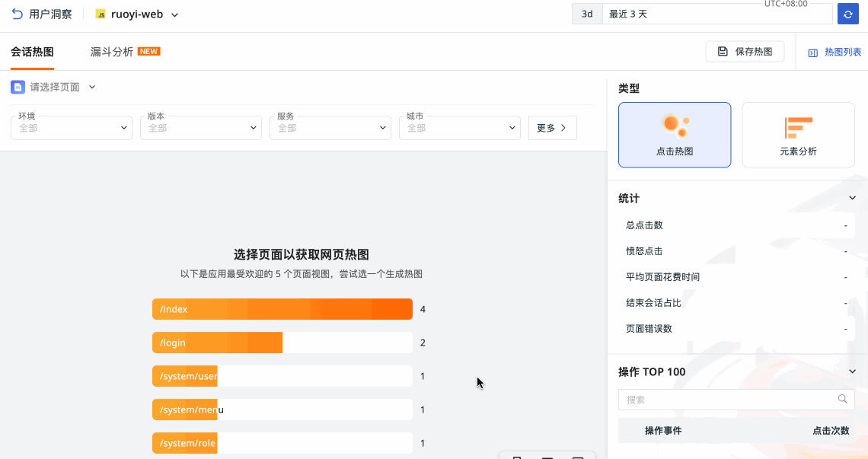Click the blue refresh icon button
This screenshot has height=459, width=868.
[x=847, y=14]
